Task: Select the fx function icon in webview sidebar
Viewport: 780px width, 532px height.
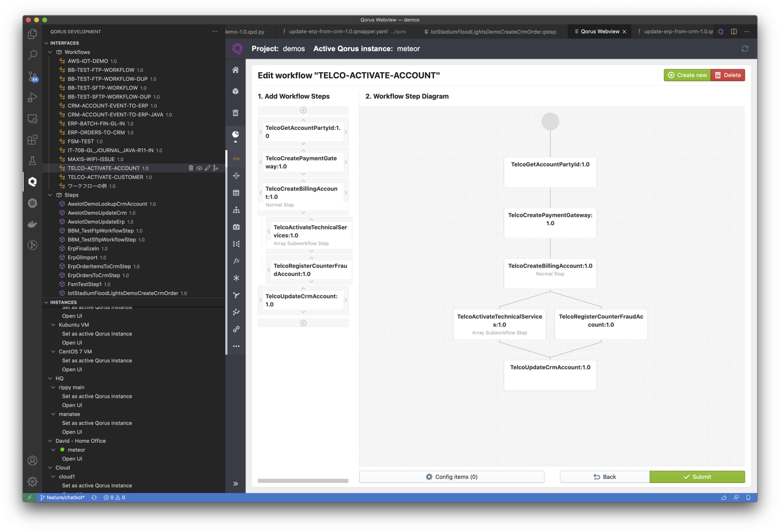Action: pos(236,261)
